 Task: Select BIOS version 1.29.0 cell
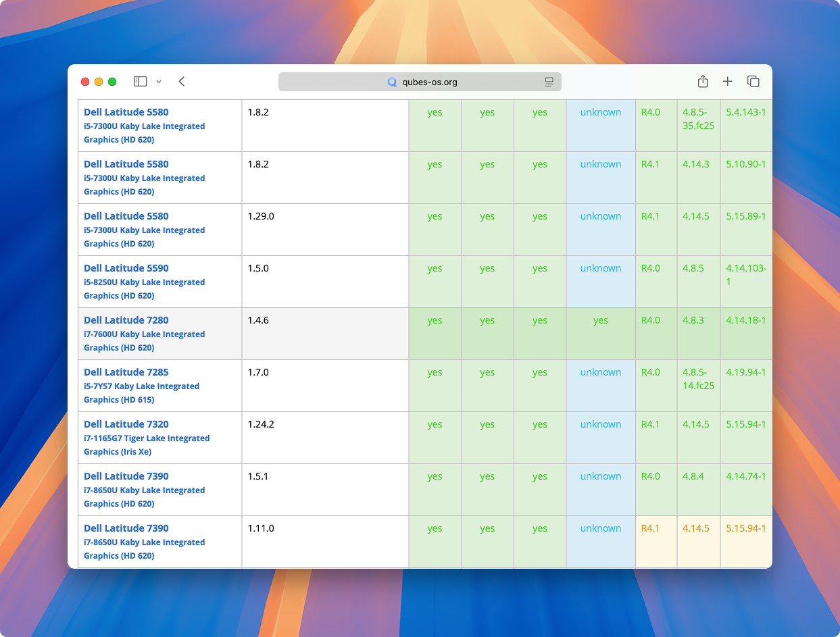(x=325, y=230)
